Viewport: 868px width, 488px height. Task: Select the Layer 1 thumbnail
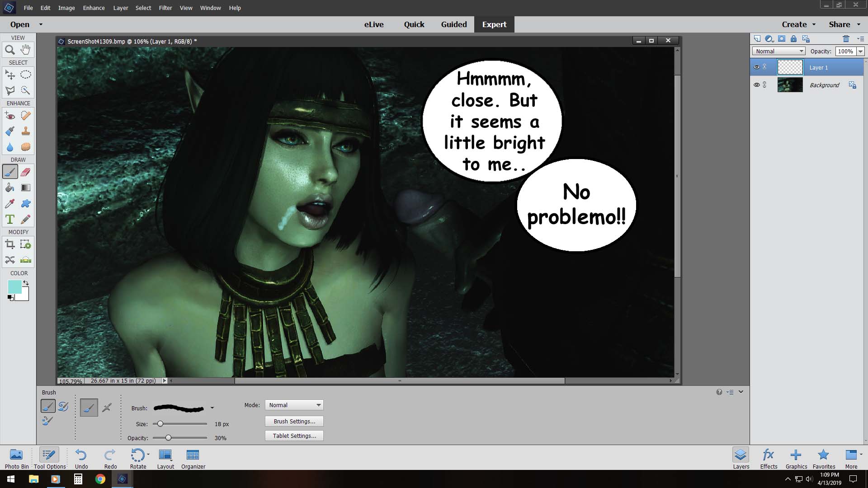790,67
